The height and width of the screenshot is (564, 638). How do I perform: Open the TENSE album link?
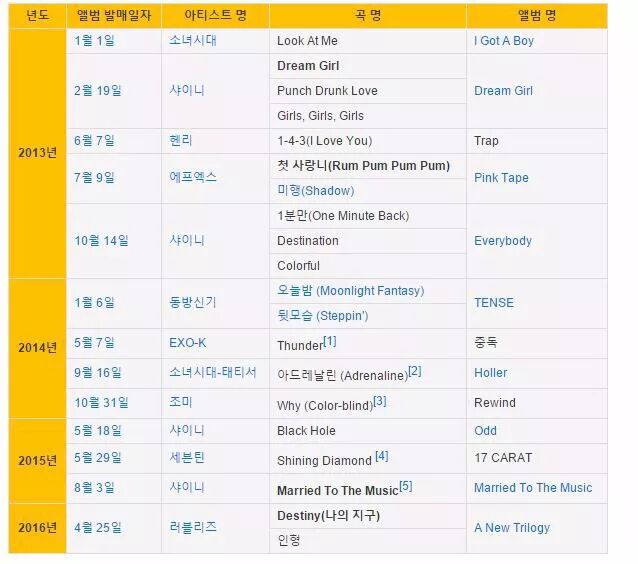coord(494,303)
